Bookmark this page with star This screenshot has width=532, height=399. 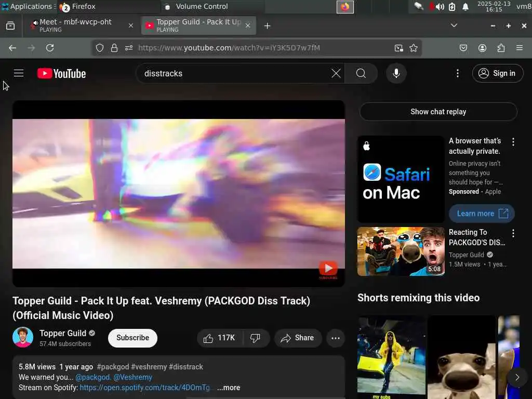click(x=413, y=48)
